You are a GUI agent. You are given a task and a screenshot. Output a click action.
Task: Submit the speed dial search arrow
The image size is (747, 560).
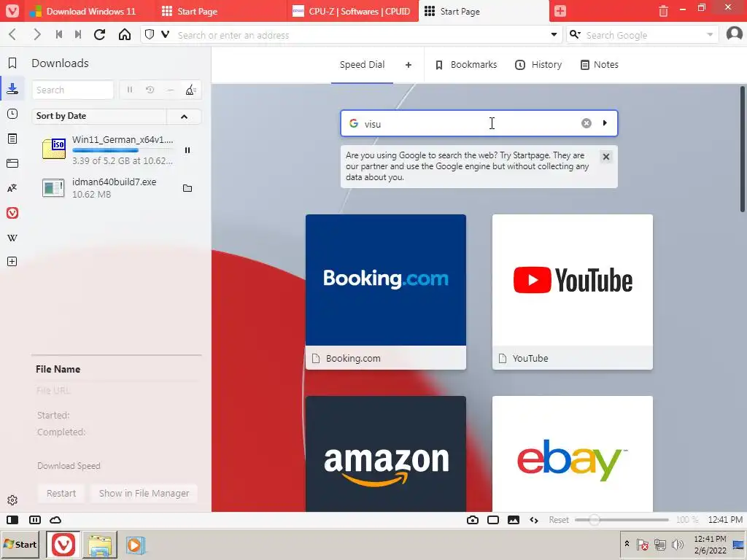click(x=605, y=122)
